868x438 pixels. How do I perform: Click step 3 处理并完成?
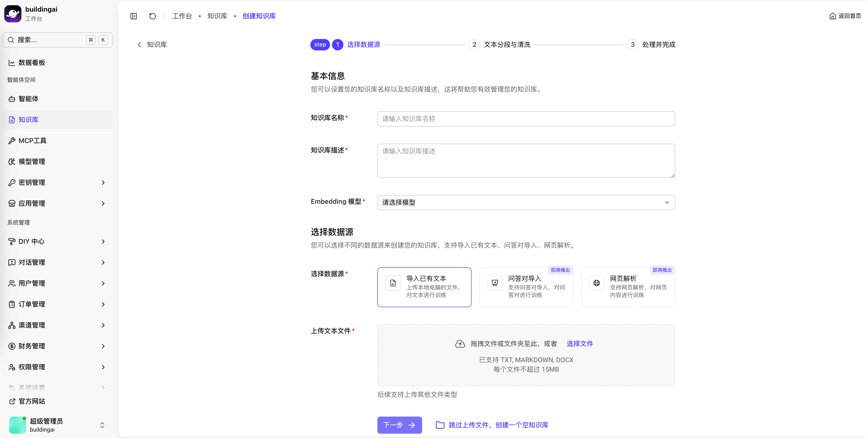click(x=652, y=45)
